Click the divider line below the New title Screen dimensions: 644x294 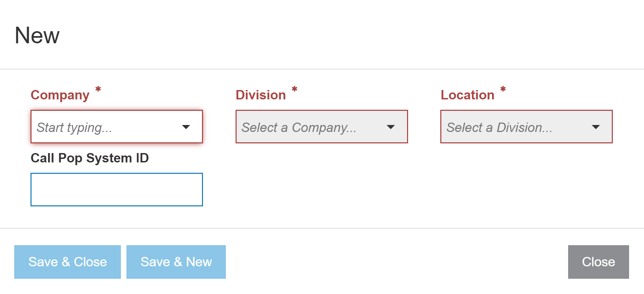click(x=322, y=69)
